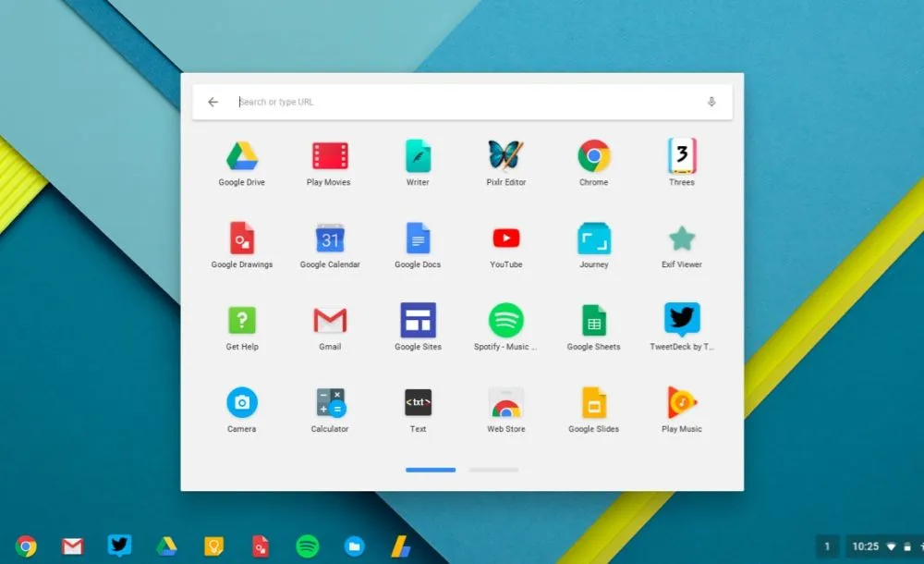The height and width of the screenshot is (564, 924).
Task: Start the Threes game
Action: 682,155
